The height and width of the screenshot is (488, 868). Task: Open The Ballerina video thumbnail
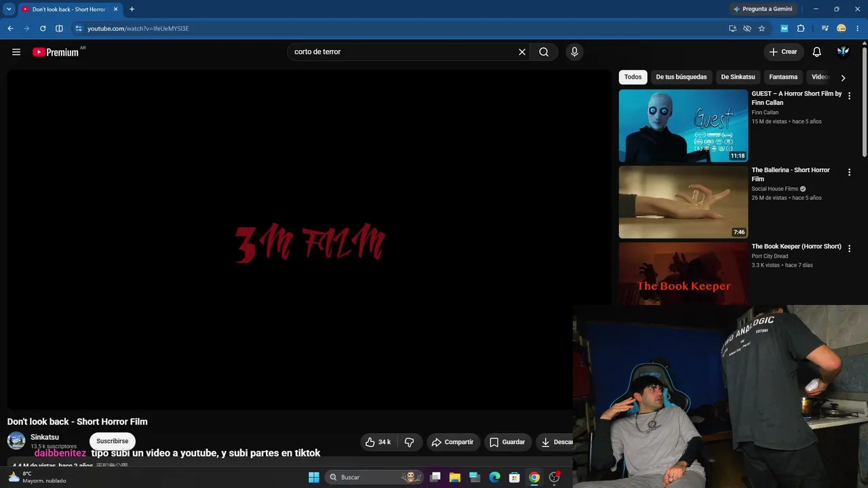[683, 202]
